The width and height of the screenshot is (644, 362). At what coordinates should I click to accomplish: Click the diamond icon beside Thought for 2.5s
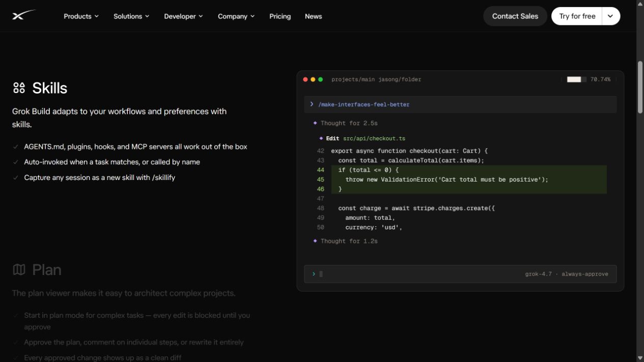pos(315,123)
